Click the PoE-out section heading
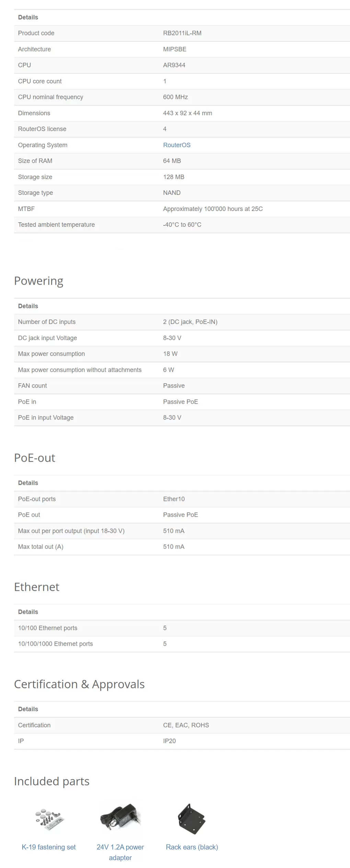 [35, 458]
